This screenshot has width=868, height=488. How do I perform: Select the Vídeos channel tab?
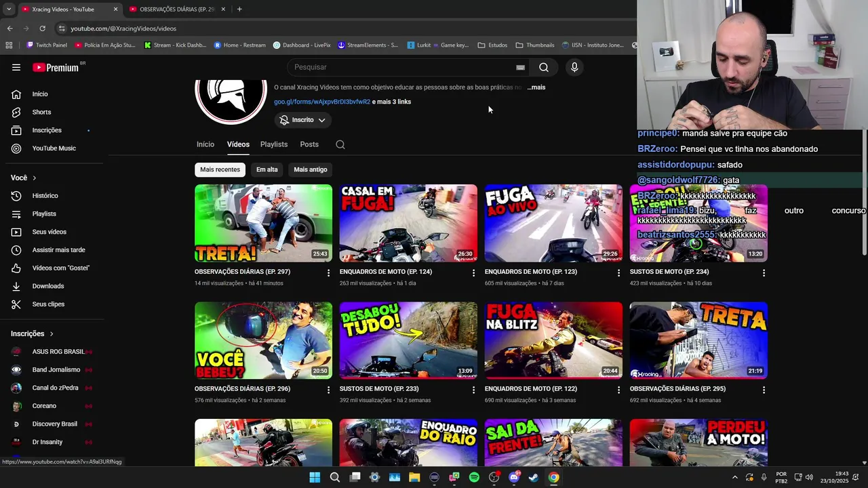[x=238, y=144]
